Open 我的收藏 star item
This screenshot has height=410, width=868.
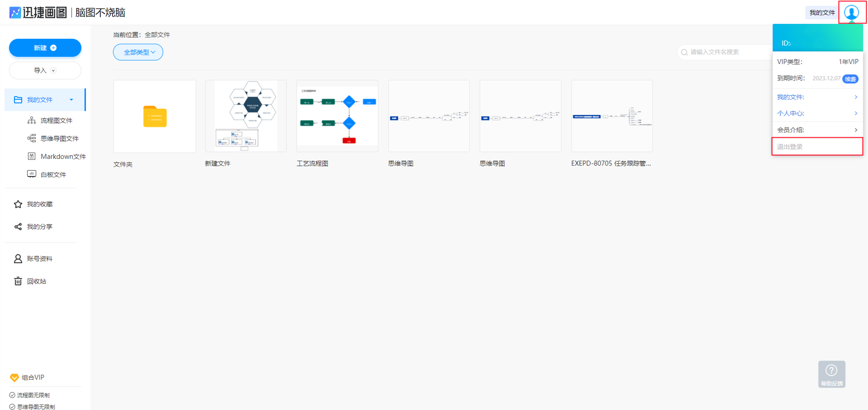[39, 204]
